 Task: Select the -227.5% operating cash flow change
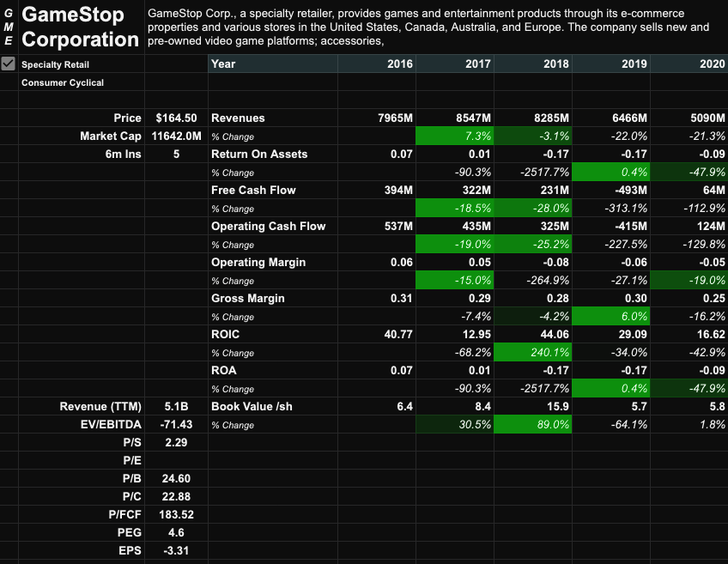click(610, 244)
